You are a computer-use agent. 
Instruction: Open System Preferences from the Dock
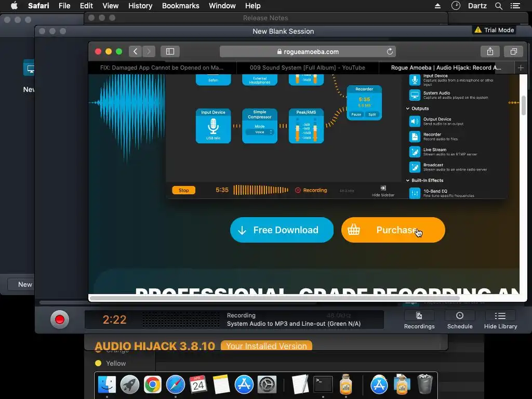pyautogui.click(x=267, y=385)
